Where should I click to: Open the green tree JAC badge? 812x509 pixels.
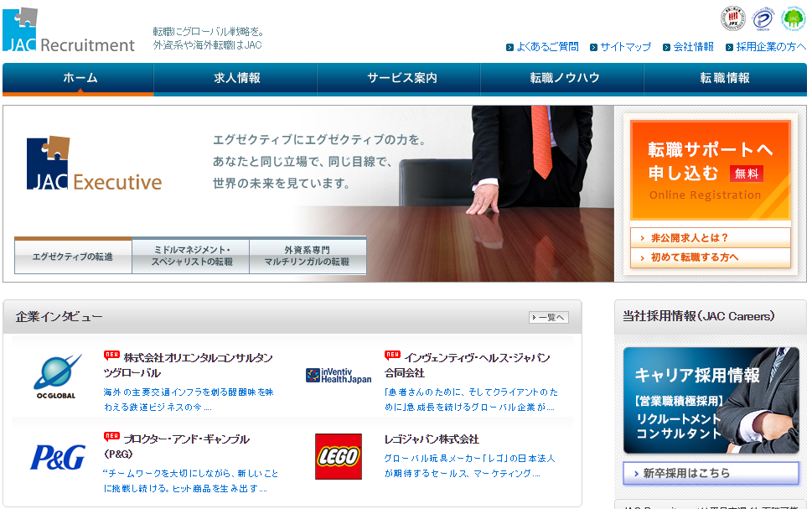tap(794, 18)
